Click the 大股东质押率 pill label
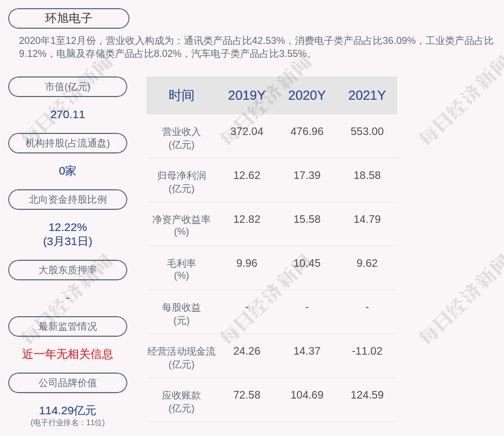Screen dimensions: 504x436 click(68, 270)
